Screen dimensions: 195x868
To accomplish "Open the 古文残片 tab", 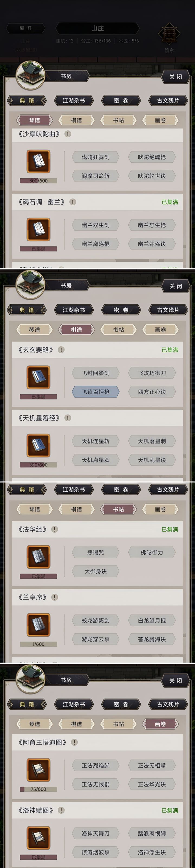I will 168,100.
